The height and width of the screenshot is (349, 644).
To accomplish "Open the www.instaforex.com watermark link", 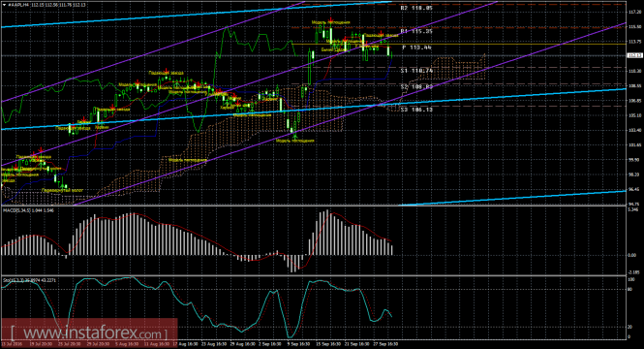I will click(89, 333).
